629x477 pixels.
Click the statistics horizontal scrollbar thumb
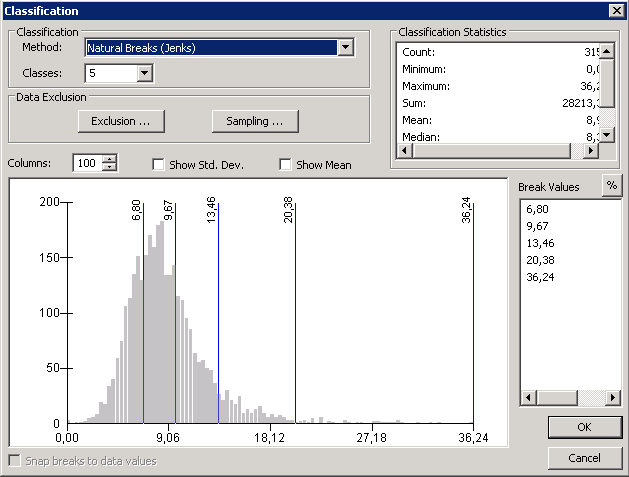[491, 151]
